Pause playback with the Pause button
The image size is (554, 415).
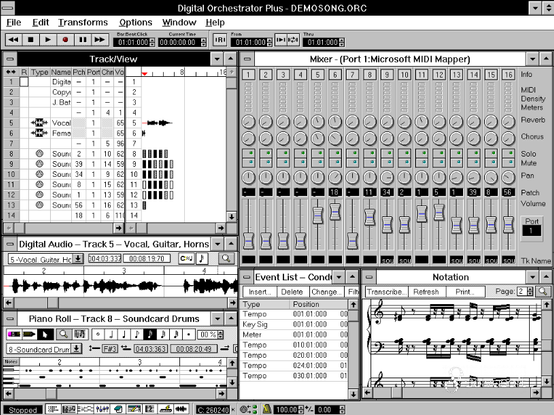[83, 40]
